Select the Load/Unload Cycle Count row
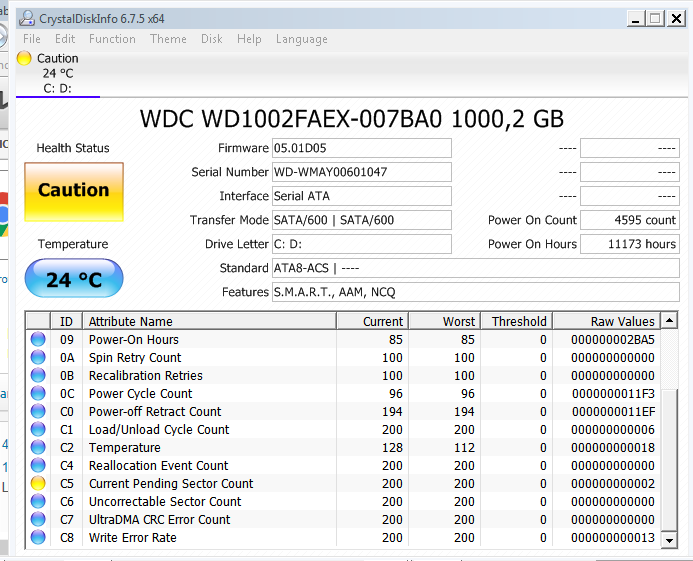The image size is (693, 561). [x=343, y=429]
